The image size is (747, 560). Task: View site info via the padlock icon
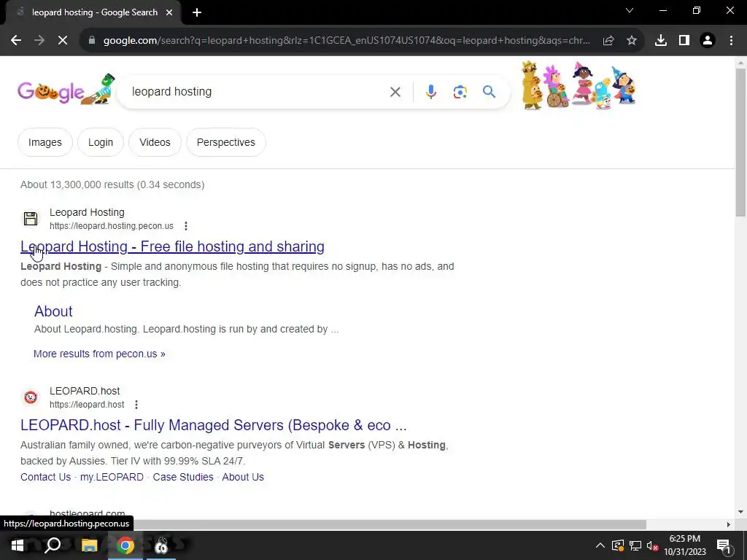(92, 41)
